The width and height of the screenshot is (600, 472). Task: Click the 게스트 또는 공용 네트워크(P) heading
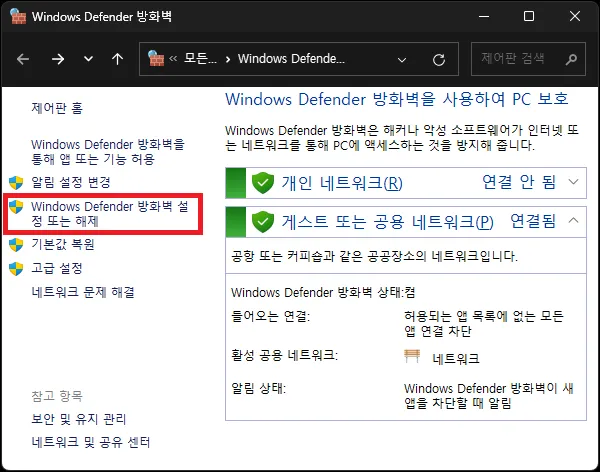click(x=388, y=222)
